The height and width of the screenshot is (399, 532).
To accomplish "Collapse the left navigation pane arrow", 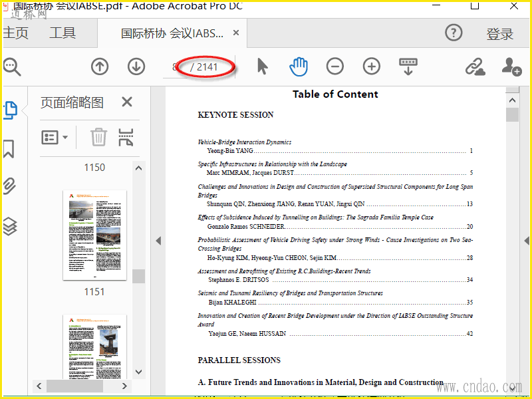I will coord(158,241).
